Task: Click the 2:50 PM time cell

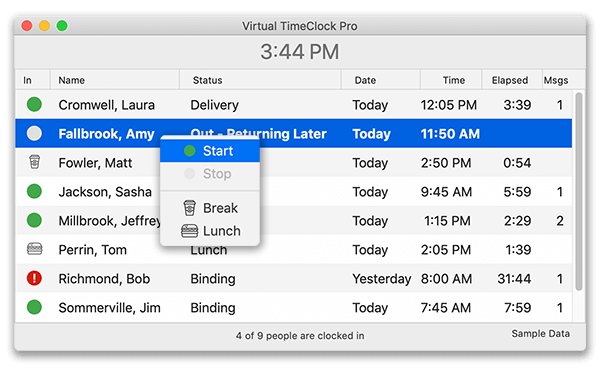Action: [x=446, y=163]
